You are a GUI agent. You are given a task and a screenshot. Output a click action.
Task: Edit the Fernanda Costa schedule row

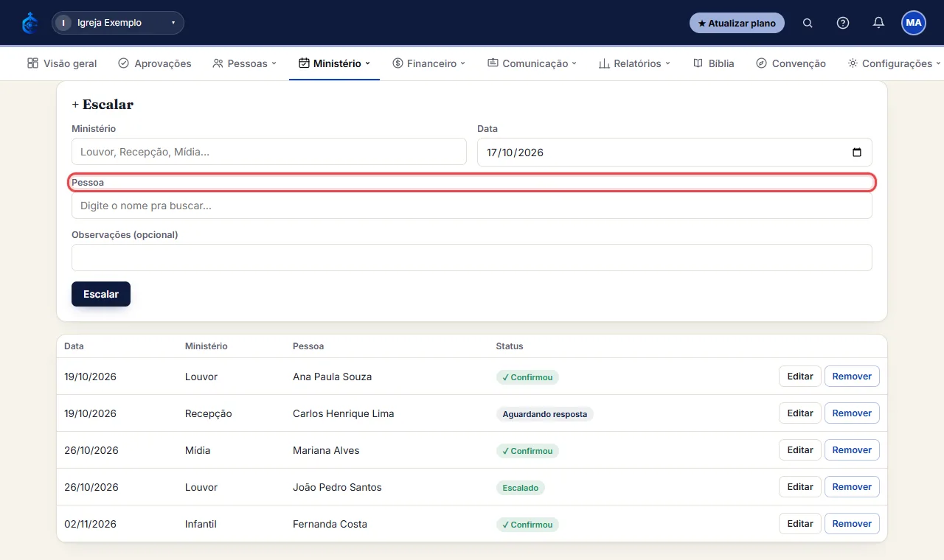(800, 524)
